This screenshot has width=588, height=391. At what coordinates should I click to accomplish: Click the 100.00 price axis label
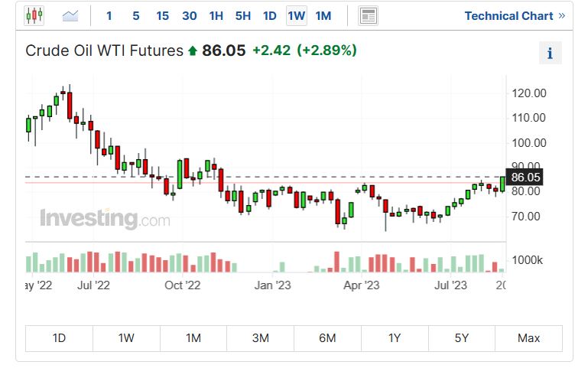pyautogui.click(x=529, y=143)
